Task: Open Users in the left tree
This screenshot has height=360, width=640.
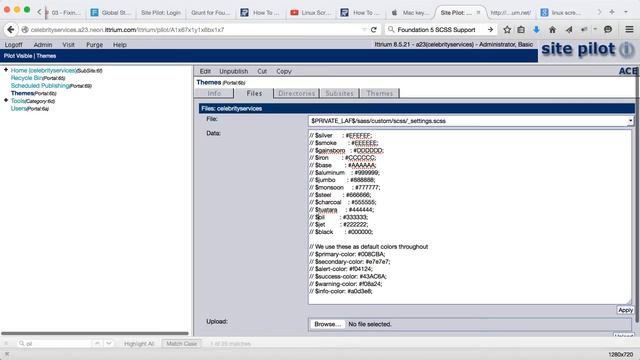Action: tap(19, 109)
